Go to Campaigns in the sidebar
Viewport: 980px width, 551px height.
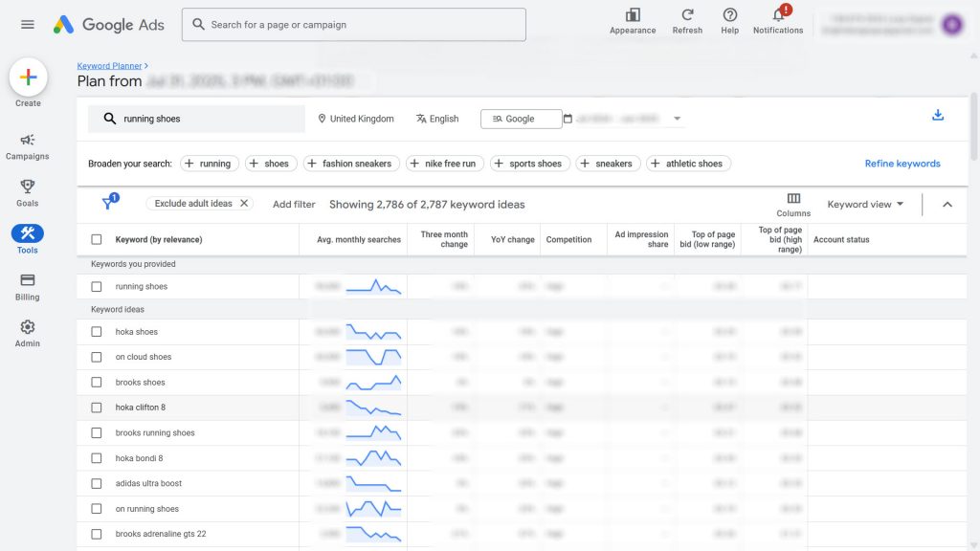click(28, 146)
